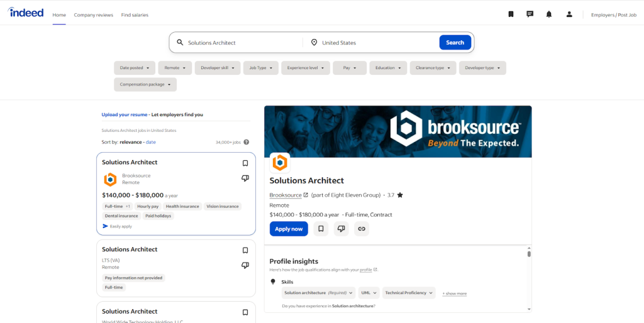Open saved jobs bookmark icon in header
Viewport: 644px width, 323px height.
point(511,14)
